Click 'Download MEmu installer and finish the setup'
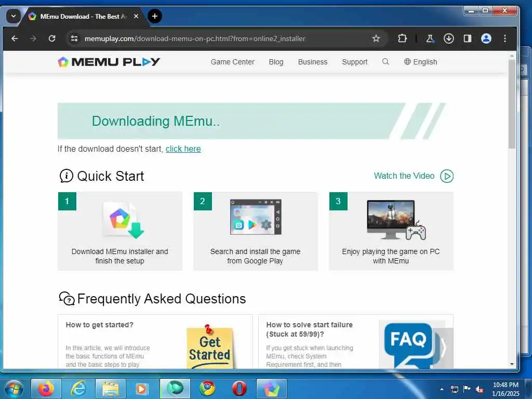 coord(120,256)
